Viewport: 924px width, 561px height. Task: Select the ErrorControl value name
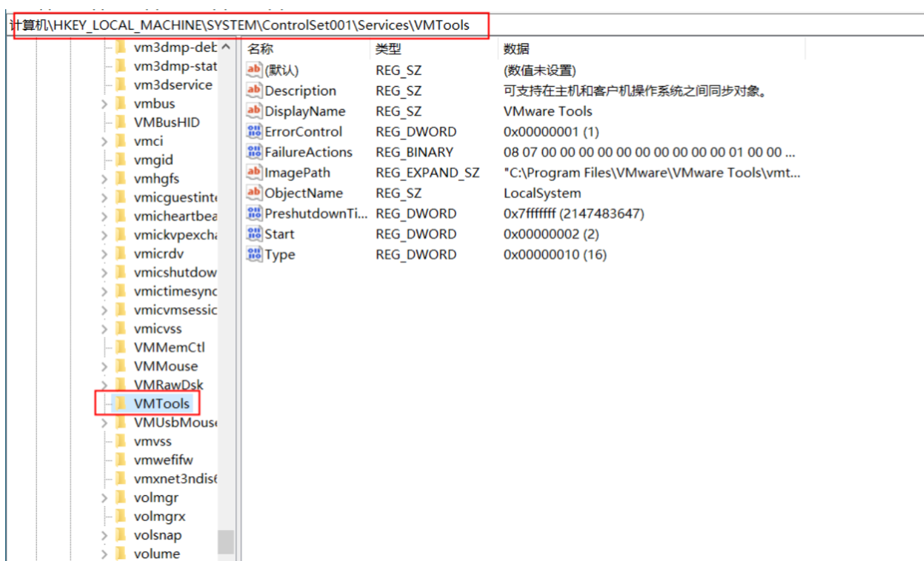tap(303, 132)
